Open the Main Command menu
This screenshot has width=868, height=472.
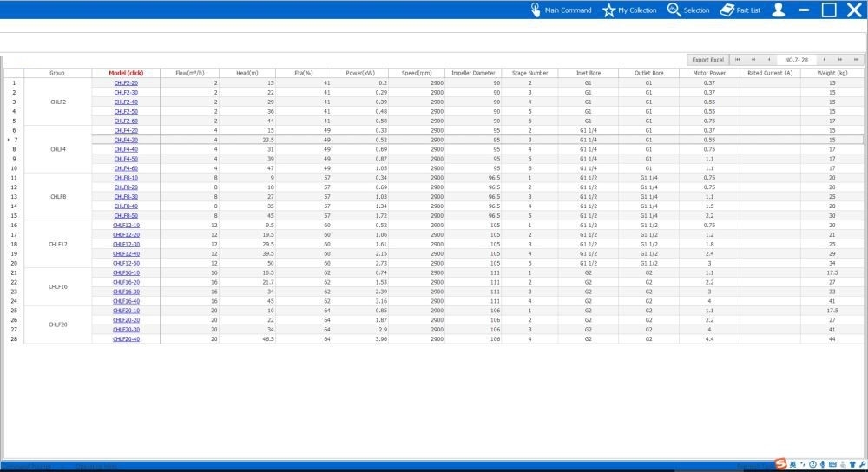point(561,10)
